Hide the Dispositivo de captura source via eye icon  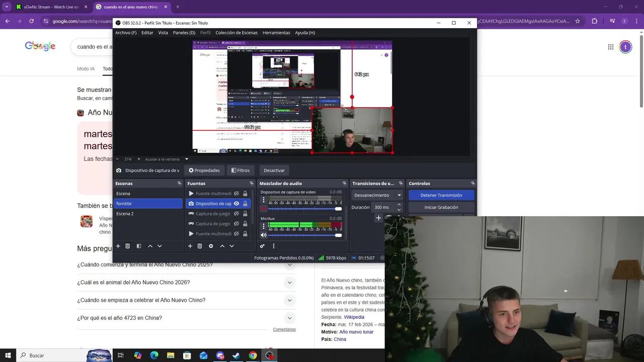236,204
